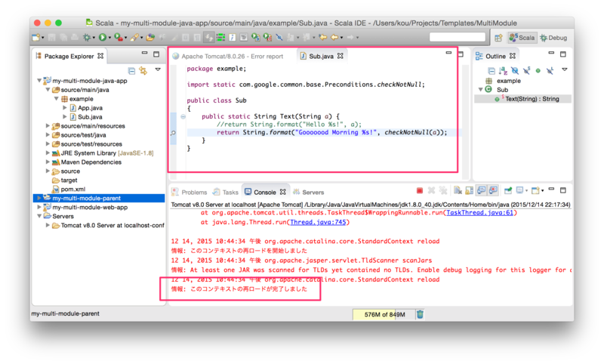The image size is (604, 364).
Task: Collapse the example package
Action: tap(56, 99)
